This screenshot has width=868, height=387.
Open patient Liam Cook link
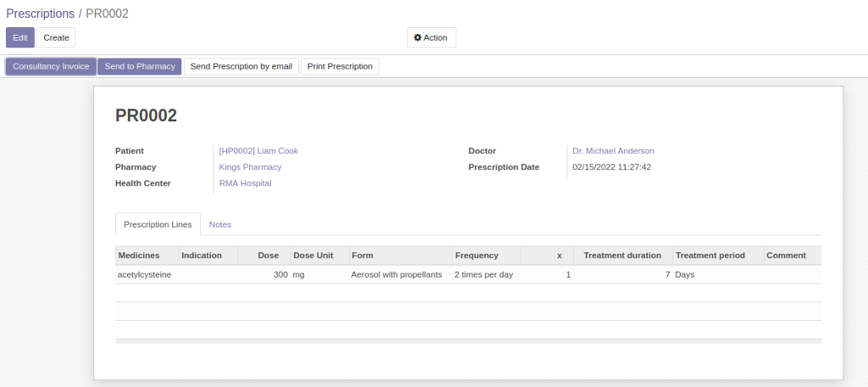pos(259,151)
